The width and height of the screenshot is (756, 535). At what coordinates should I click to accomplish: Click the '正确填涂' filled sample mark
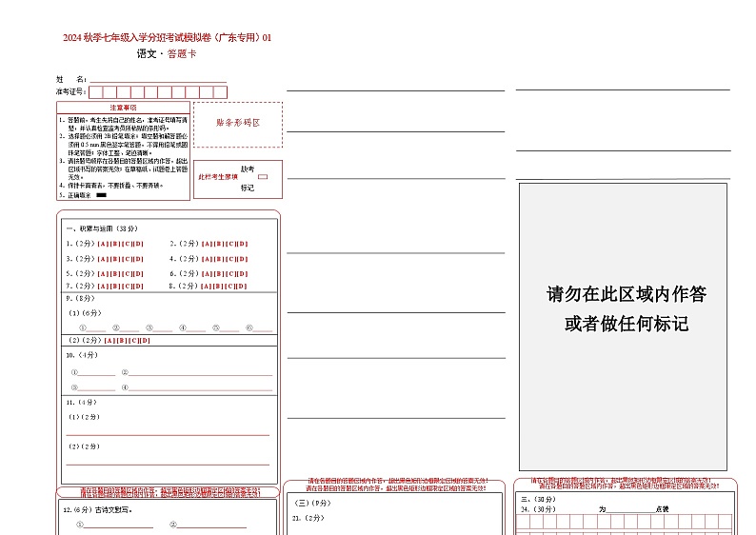click(101, 195)
